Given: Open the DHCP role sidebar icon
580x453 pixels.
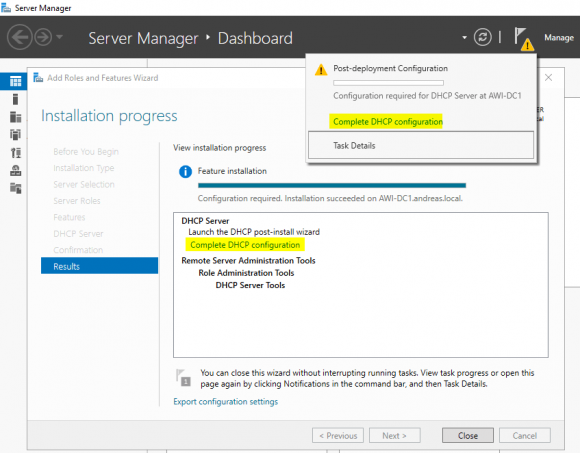Looking at the screenshot, I should tap(15, 152).
